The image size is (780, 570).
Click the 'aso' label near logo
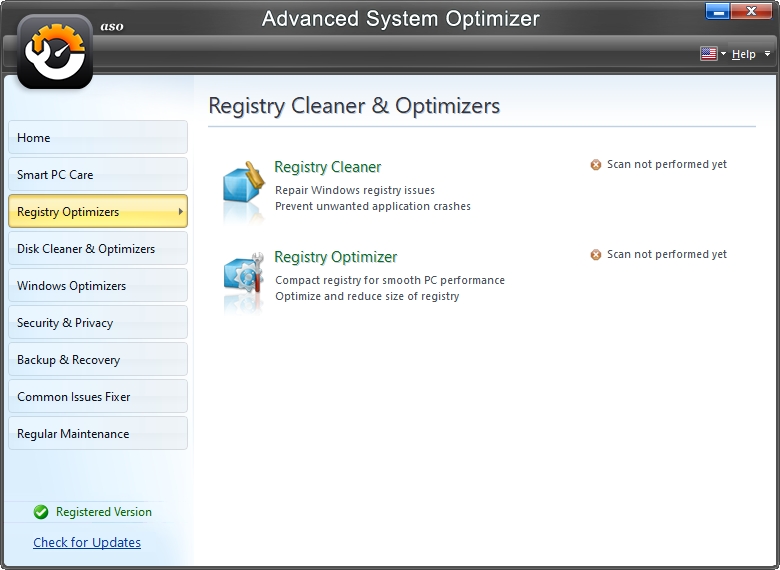pos(112,26)
